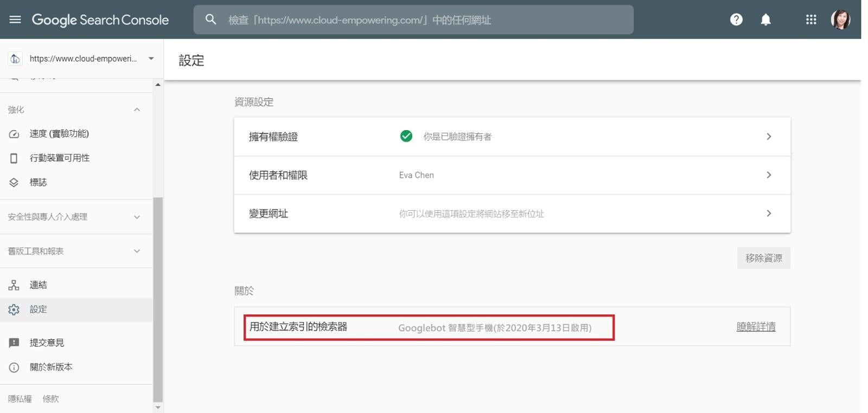The width and height of the screenshot is (868, 413).
Task: Click the 瞭解詳情 link
Action: pos(756,327)
